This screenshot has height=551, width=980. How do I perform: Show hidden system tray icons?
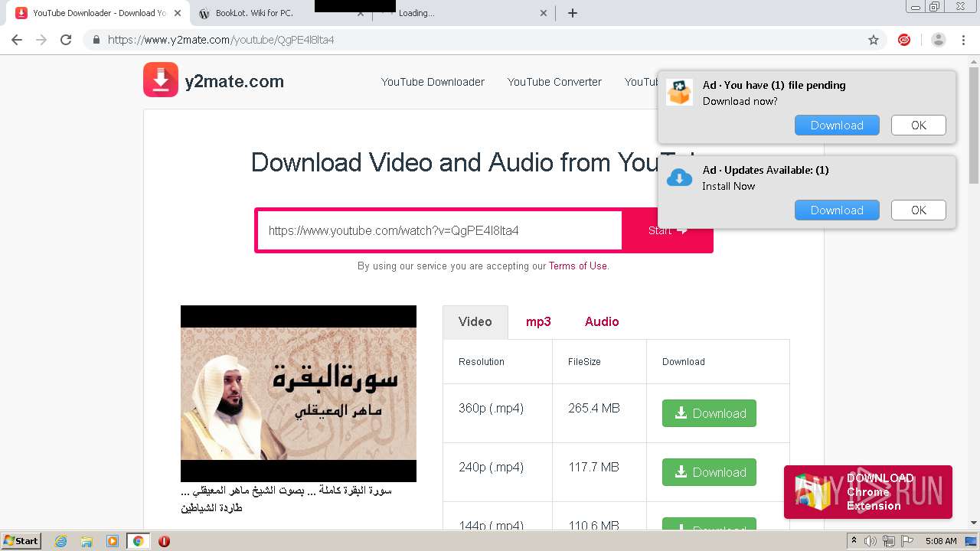854,541
